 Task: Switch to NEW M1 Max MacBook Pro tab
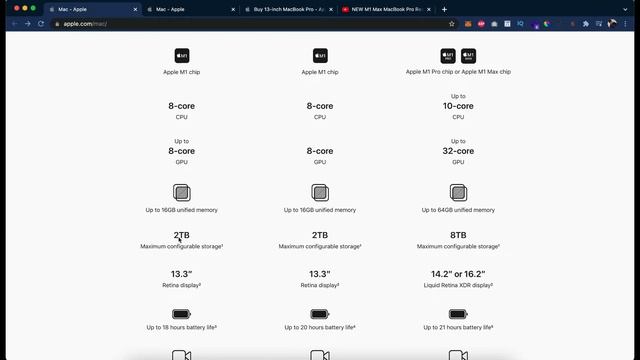(386, 9)
